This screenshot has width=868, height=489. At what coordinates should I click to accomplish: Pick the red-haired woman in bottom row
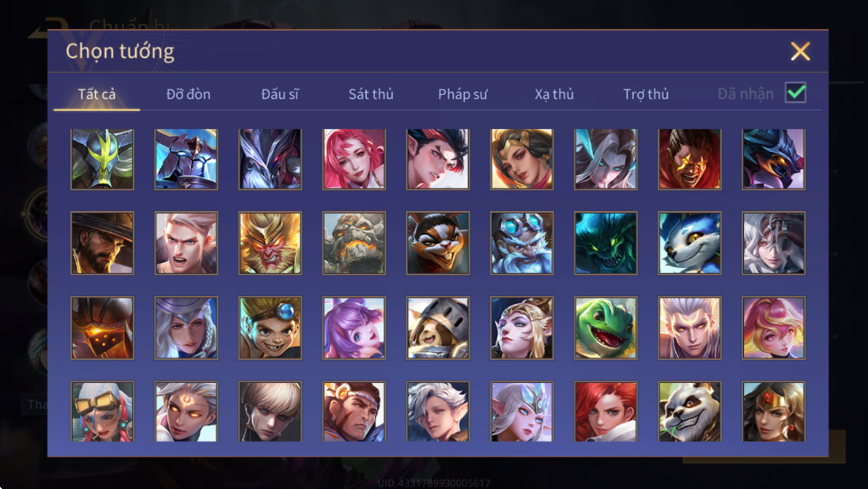click(606, 411)
